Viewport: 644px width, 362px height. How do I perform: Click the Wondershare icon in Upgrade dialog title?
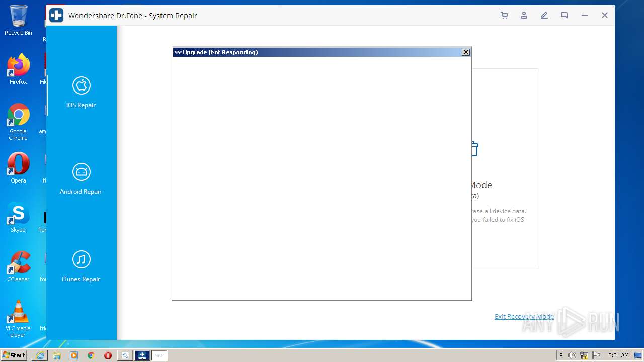[178, 52]
